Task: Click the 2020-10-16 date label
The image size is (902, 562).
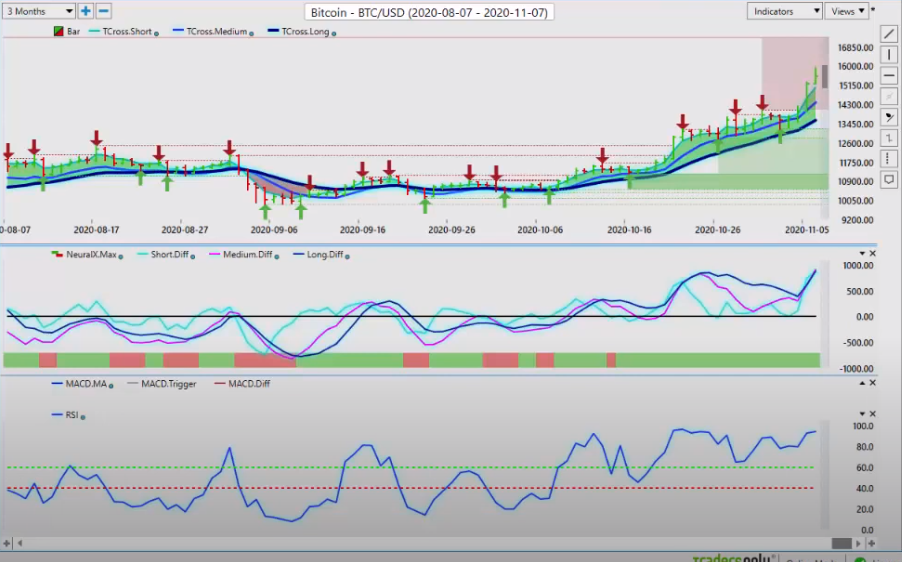Action: 629,230
